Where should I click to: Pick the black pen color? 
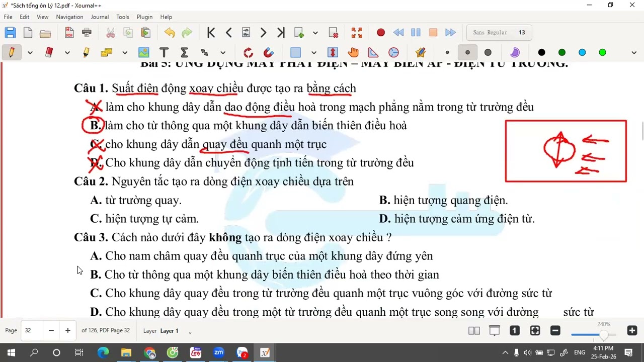[541, 52]
